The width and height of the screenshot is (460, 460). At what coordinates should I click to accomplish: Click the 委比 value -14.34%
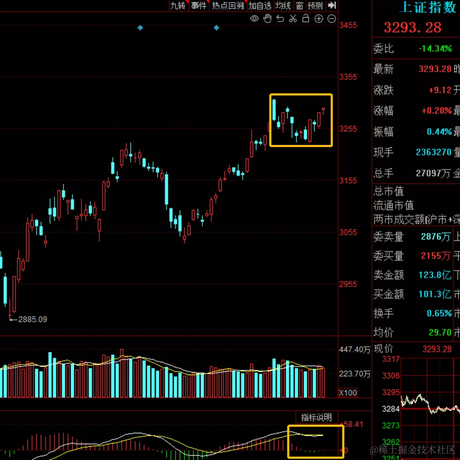click(435, 49)
